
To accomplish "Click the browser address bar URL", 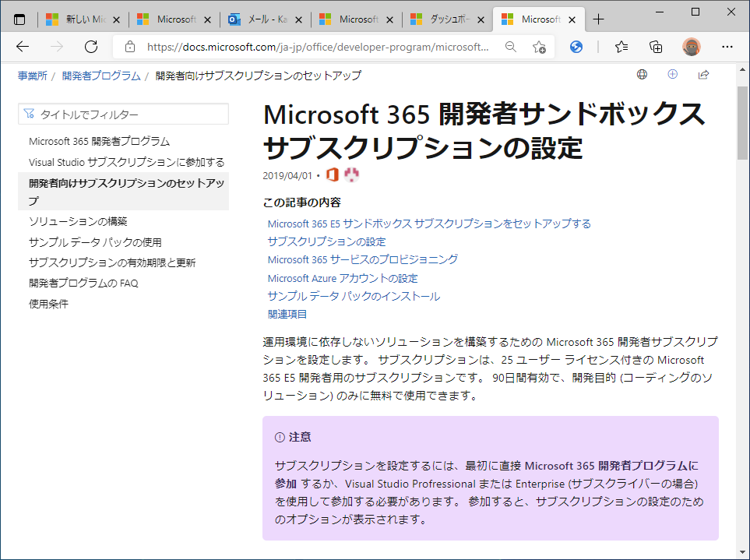I will click(318, 47).
